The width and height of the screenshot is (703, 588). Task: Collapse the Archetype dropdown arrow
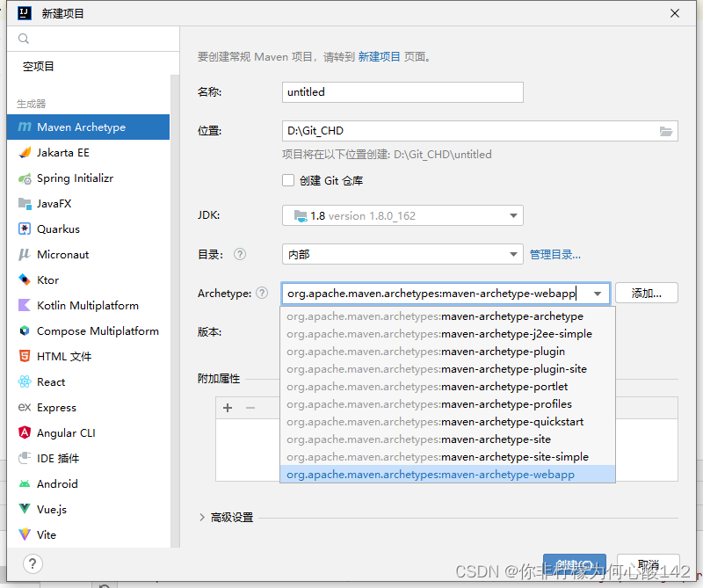click(598, 294)
